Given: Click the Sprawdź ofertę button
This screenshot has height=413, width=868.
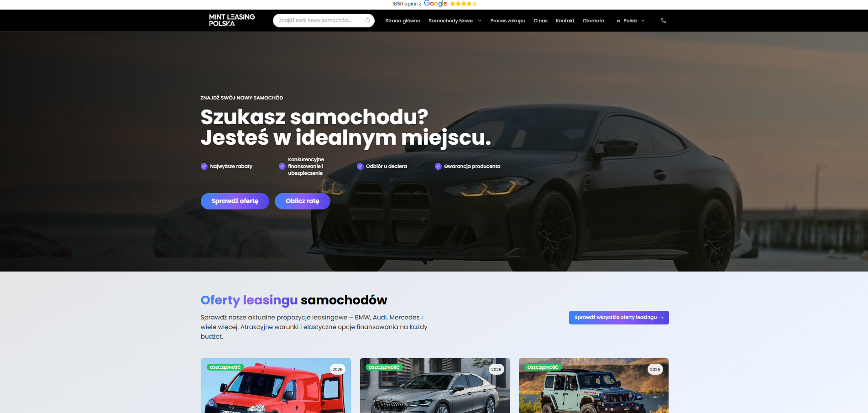Looking at the screenshot, I should point(235,201).
